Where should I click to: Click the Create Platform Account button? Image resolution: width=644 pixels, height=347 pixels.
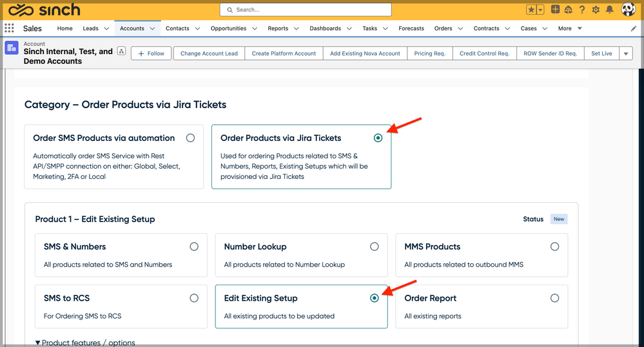tap(284, 53)
